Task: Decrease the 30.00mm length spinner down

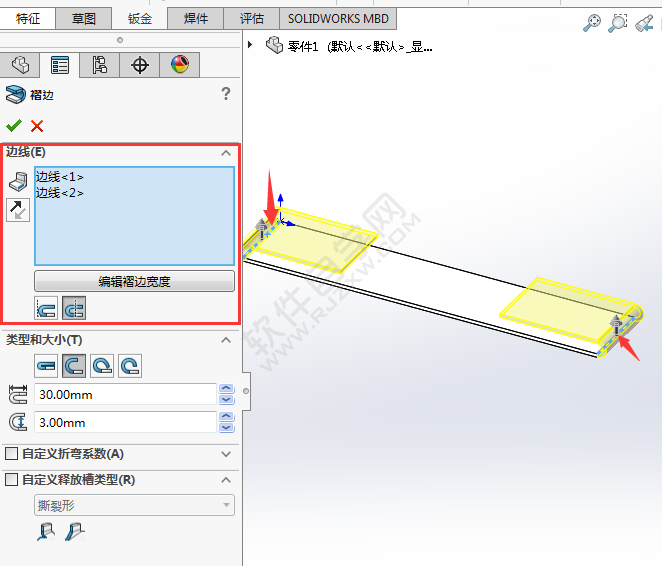Action: (x=227, y=399)
